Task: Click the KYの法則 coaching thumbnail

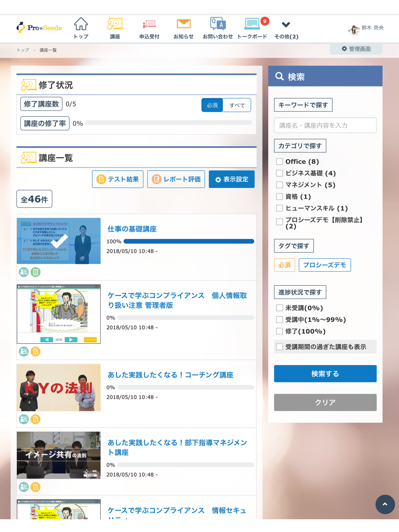Action: click(59, 388)
